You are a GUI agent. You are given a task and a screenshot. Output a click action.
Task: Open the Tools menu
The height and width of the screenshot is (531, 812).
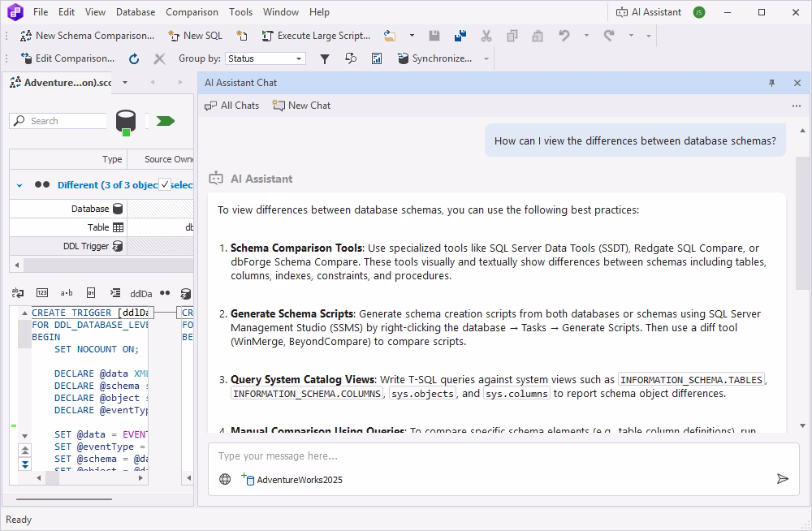point(241,12)
